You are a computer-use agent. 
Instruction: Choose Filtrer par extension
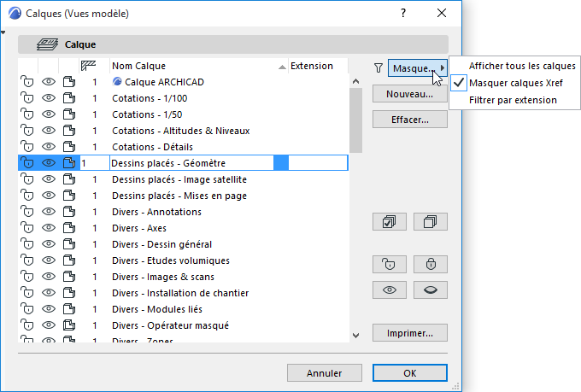tap(513, 100)
